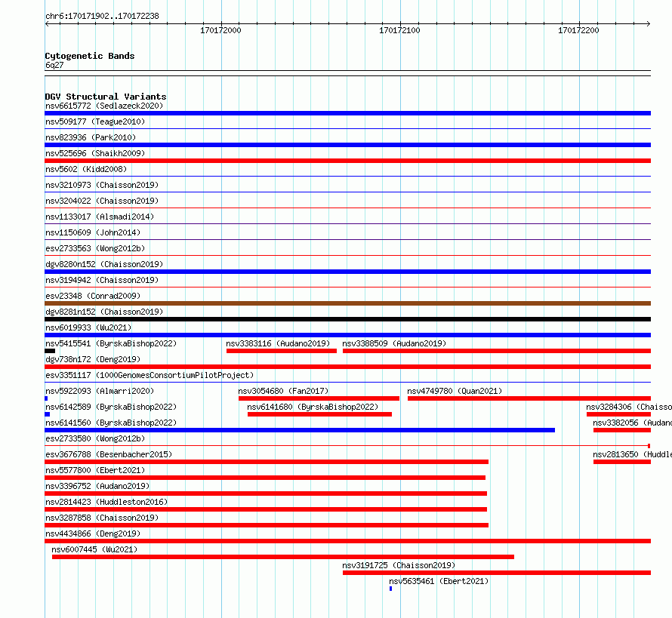Click dgv8281n152 (Chaisson2019) label
Viewport: 672px width, 618px height.
(x=104, y=312)
